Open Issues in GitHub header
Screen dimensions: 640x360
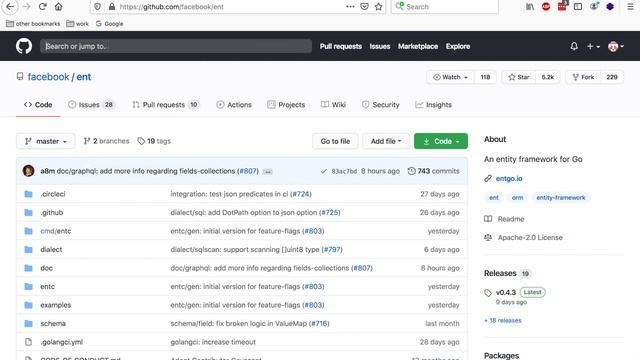tap(380, 46)
